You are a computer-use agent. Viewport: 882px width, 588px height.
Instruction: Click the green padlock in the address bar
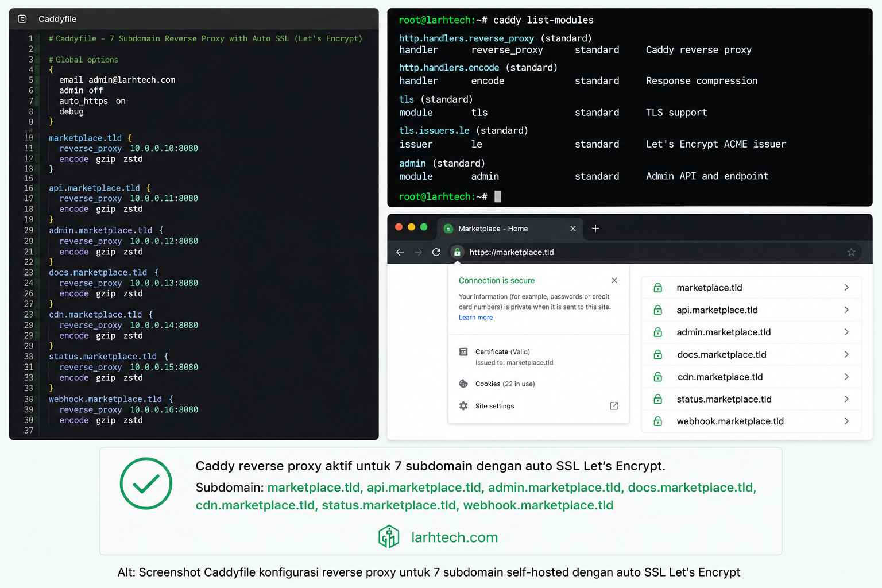point(457,252)
